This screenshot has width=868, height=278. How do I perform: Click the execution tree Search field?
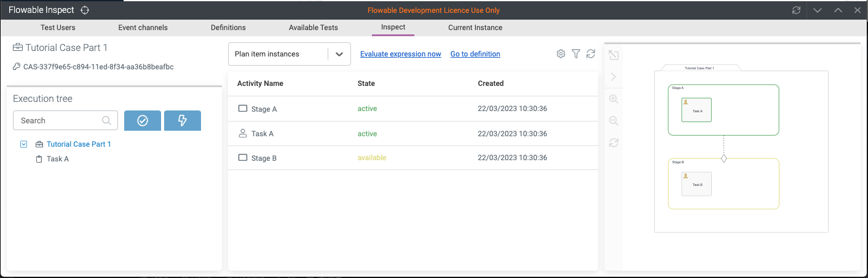(59, 121)
